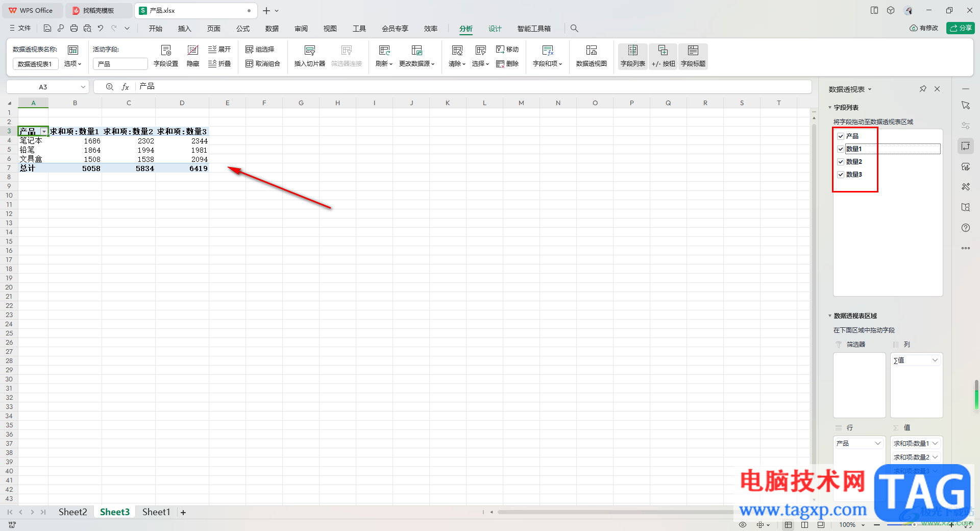
Task: Click the 有修改 status button
Action: (924, 28)
